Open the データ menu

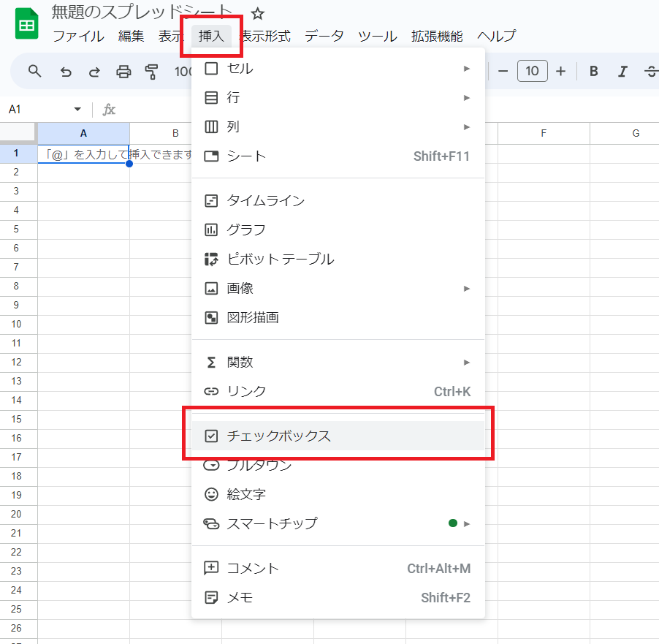point(324,36)
